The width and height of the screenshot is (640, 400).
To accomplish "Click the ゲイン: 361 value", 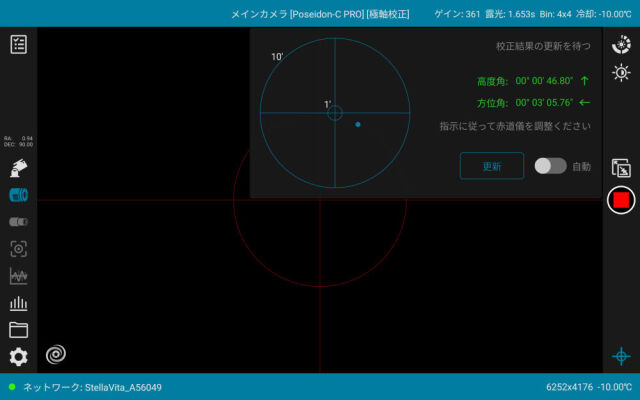I will coord(457,14).
